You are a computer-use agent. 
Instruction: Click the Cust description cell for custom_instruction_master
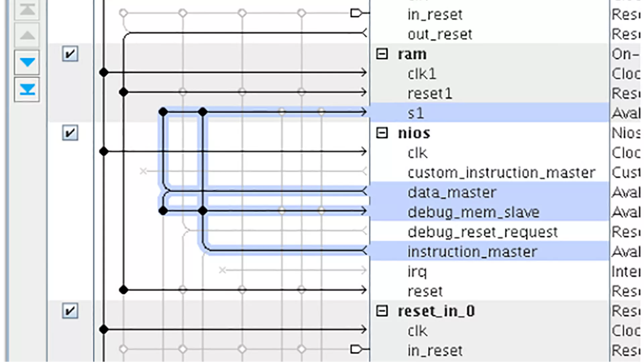coord(626,173)
